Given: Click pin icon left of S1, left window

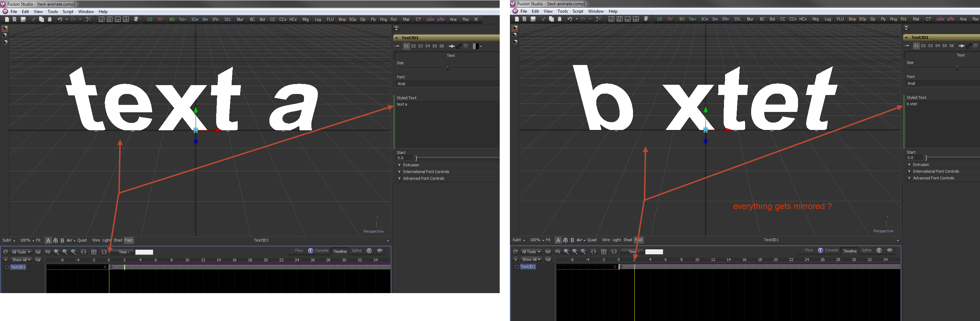Looking at the screenshot, I should (x=397, y=46).
